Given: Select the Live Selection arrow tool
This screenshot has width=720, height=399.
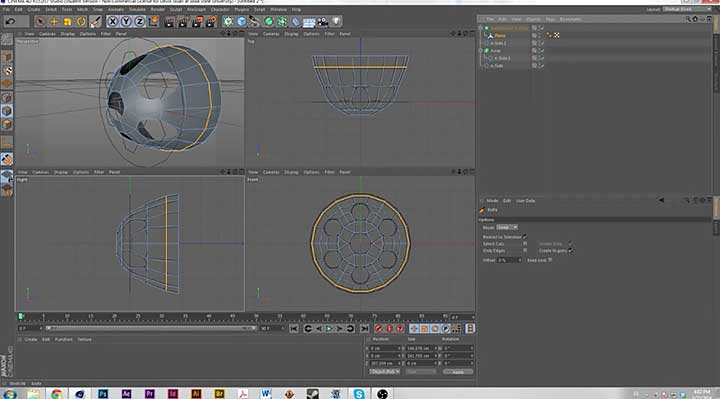Looking at the screenshot, I should [40, 21].
